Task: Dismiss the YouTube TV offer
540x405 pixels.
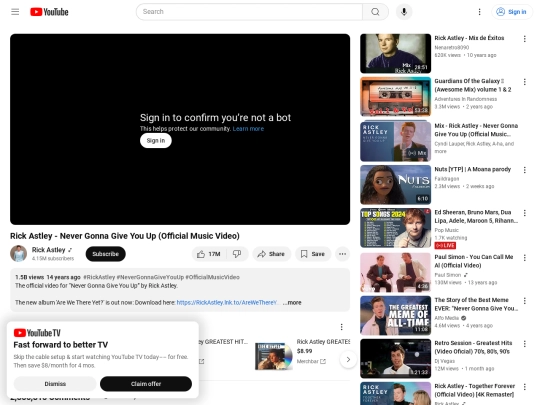Action: click(x=55, y=384)
